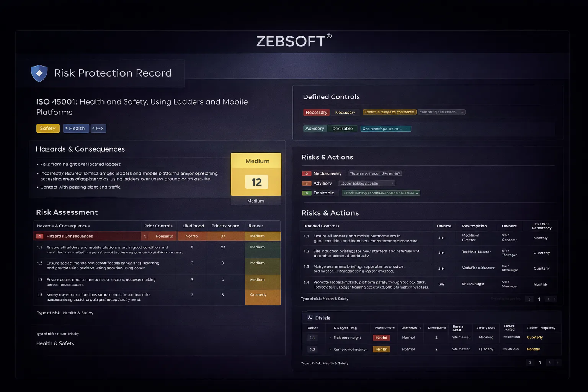Click the orange indicator icon beside Advisory in Risks & Actions

(x=307, y=183)
